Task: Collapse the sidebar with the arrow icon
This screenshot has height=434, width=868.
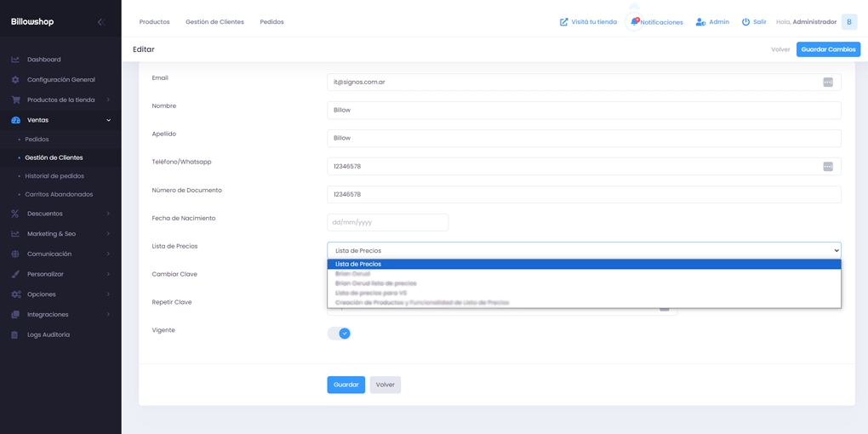Action: 100,22
